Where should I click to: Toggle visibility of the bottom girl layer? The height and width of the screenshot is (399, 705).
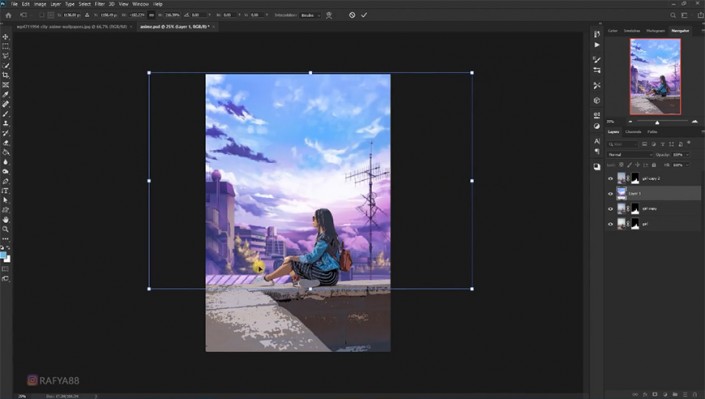610,224
